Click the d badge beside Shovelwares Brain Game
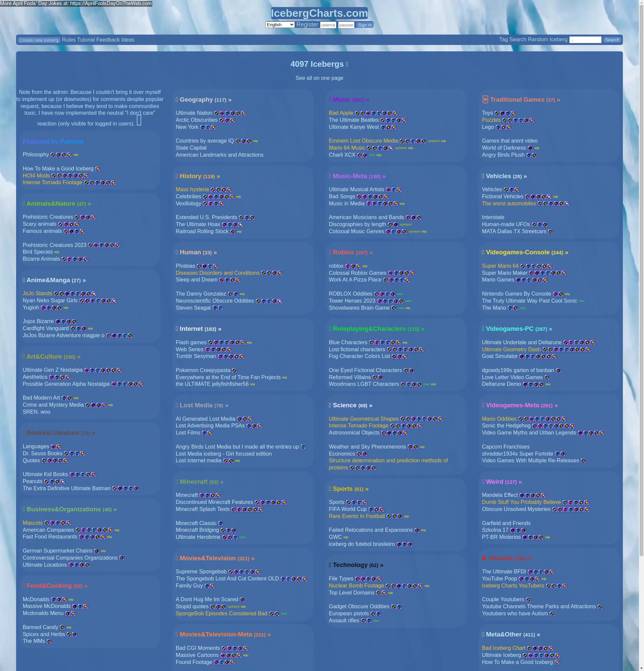Viewport: 644px width, 671px height. (394, 308)
